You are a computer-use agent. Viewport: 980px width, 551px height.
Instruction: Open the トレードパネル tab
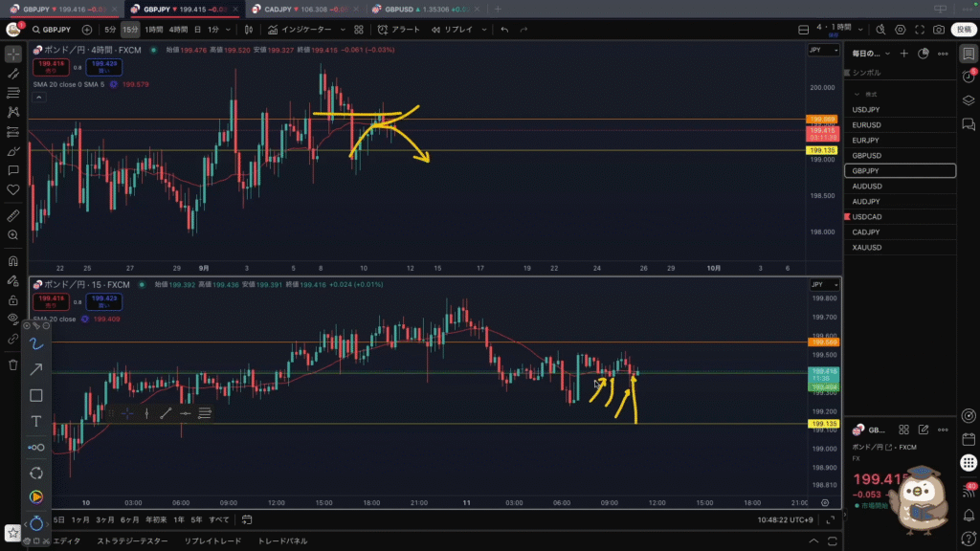(x=282, y=541)
